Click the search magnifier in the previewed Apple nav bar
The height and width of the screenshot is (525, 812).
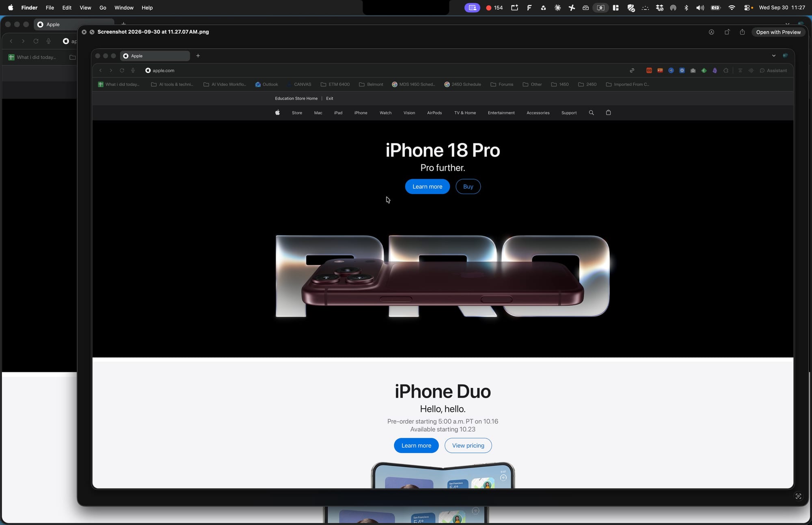tap(591, 113)
